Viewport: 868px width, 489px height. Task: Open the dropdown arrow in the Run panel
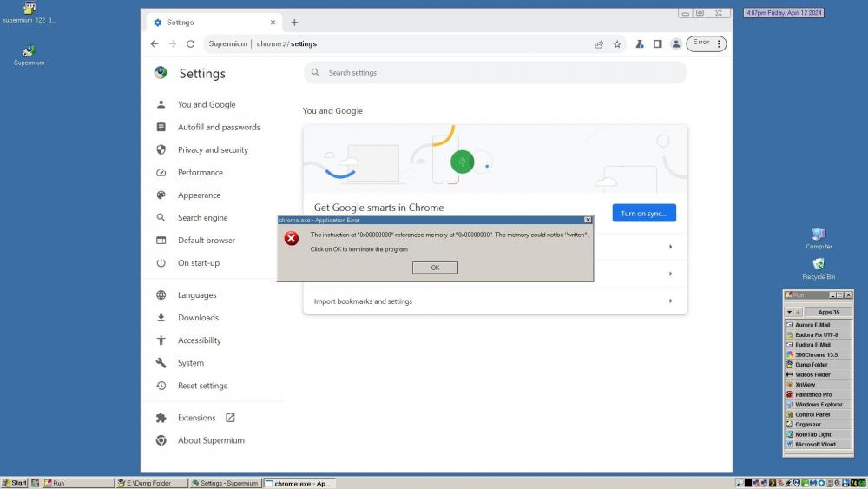pyautogui.click(x=789, y=312)
